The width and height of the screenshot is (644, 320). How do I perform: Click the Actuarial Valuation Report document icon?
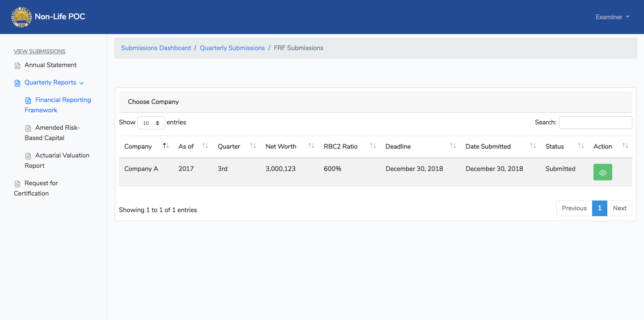(28, 156)
